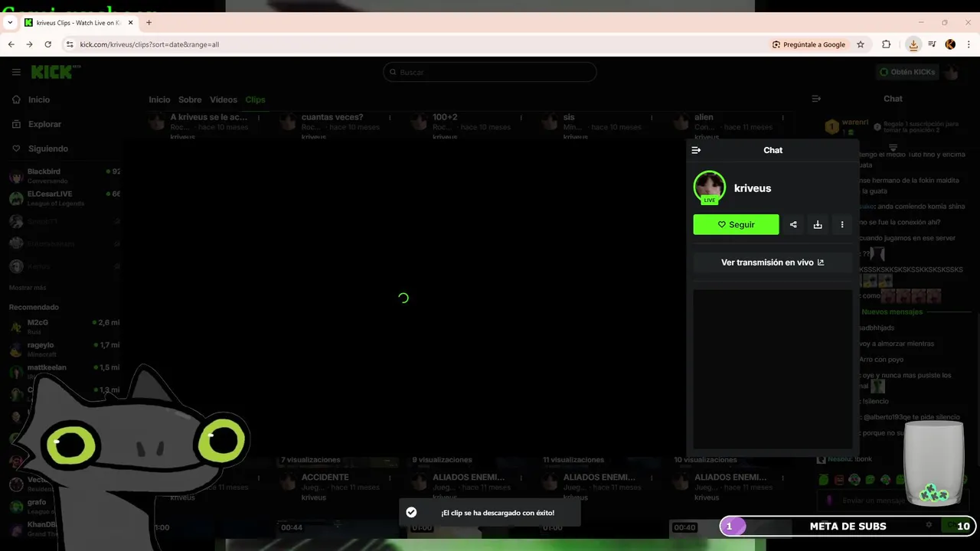
Task: Jump to Nuevos mensajes in chat
Action: pos(892,311)
